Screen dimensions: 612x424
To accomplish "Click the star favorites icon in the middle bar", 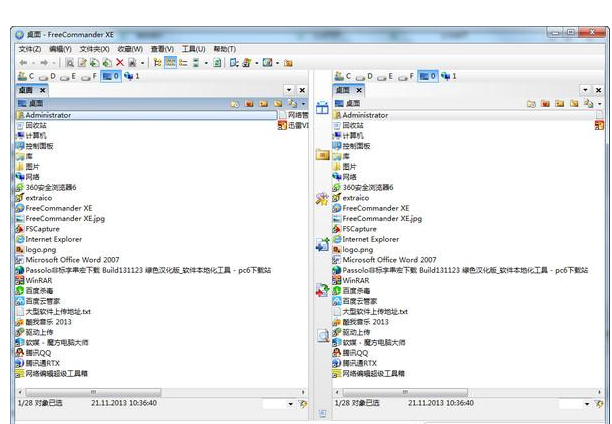I will [322, 199].
